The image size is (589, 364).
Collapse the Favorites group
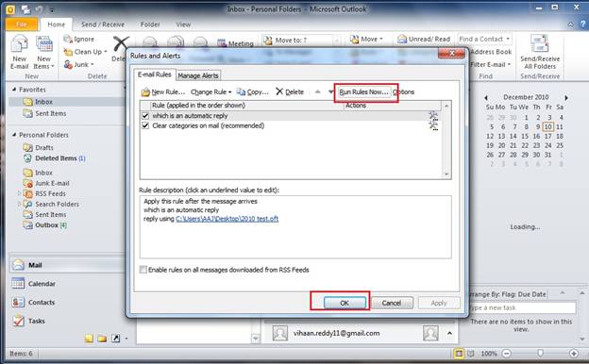[x=14, y=90]
